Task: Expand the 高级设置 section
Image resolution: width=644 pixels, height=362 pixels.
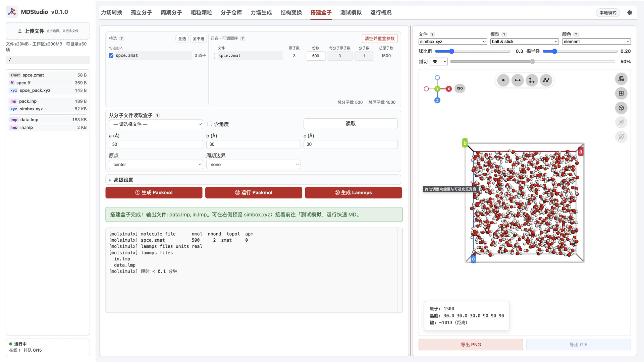Action: (253, 180)
